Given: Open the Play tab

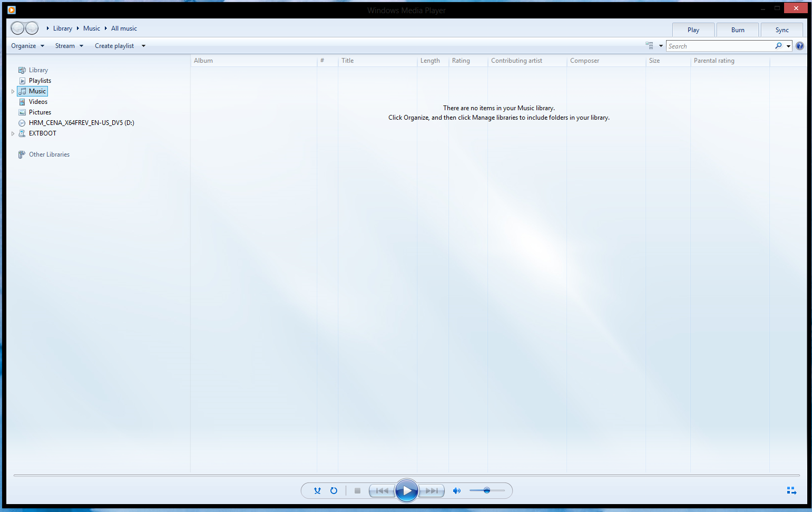Looking at the screenshot, I should 693,30.
